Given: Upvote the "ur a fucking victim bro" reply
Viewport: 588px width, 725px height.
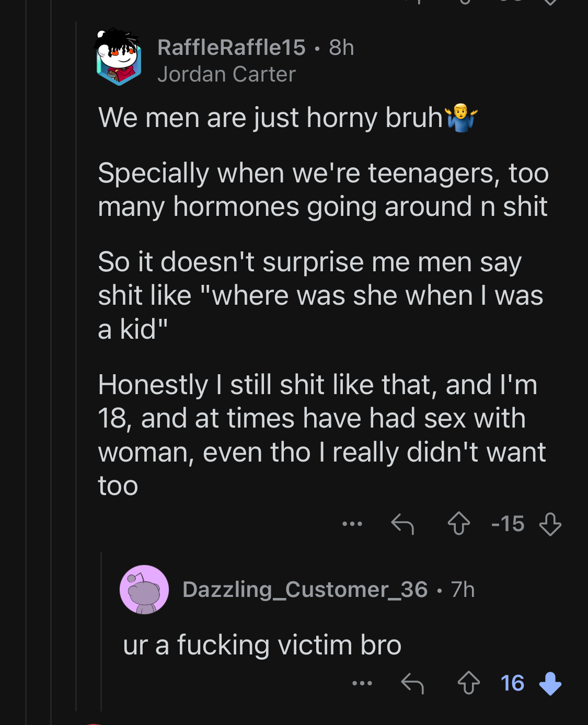Looking at the screenshot, I should tap(468, 683).
